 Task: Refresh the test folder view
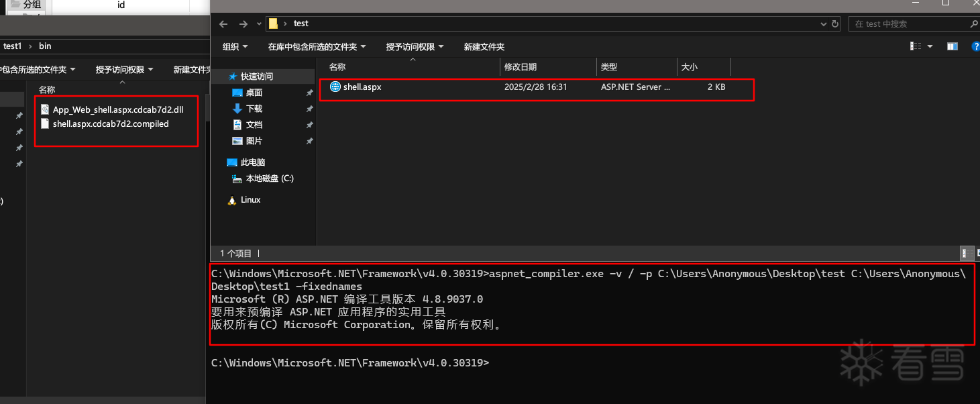pos(835,23)
